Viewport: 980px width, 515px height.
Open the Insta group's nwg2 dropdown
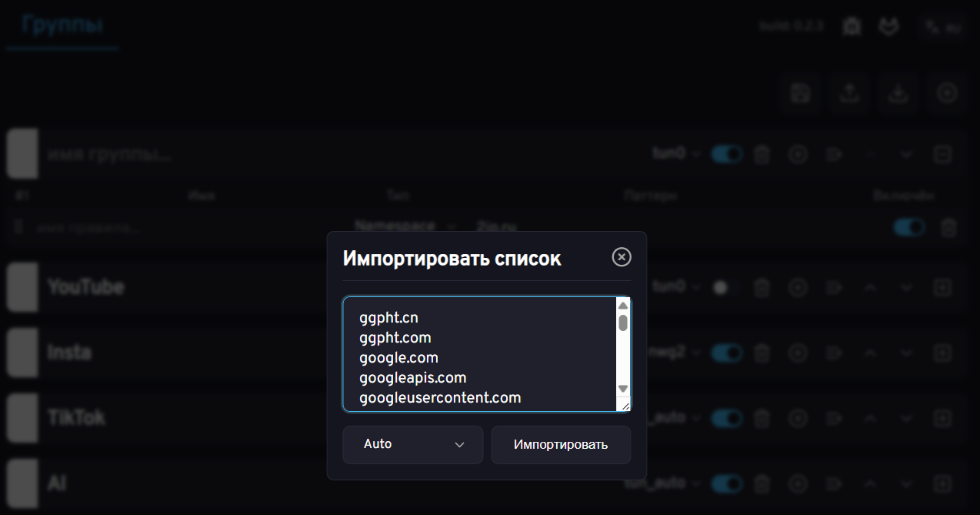(x=675, y=353)
